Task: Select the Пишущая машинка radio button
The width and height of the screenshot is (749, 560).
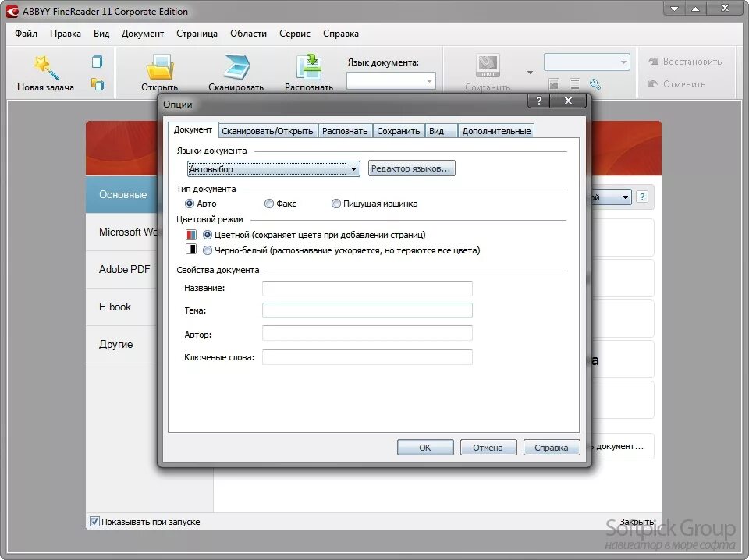Action: click(x=335, y=204)
